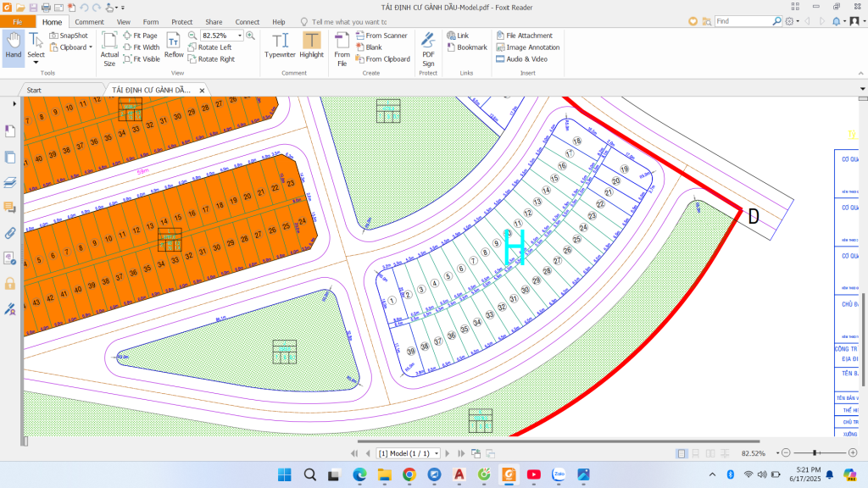Enable single page view mode
The height and width of the screenshot is (488, 868).
[x=682, y=453]
